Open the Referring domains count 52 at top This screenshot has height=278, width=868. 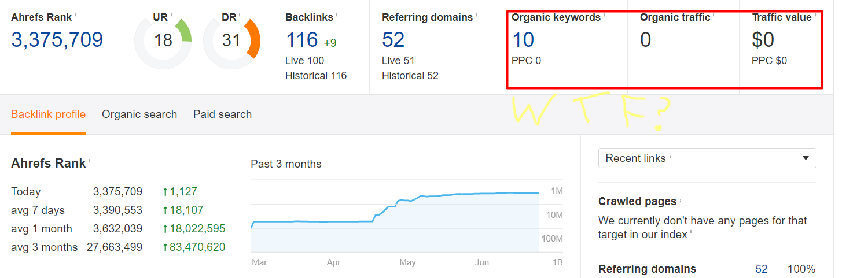(x=393, y=40)
